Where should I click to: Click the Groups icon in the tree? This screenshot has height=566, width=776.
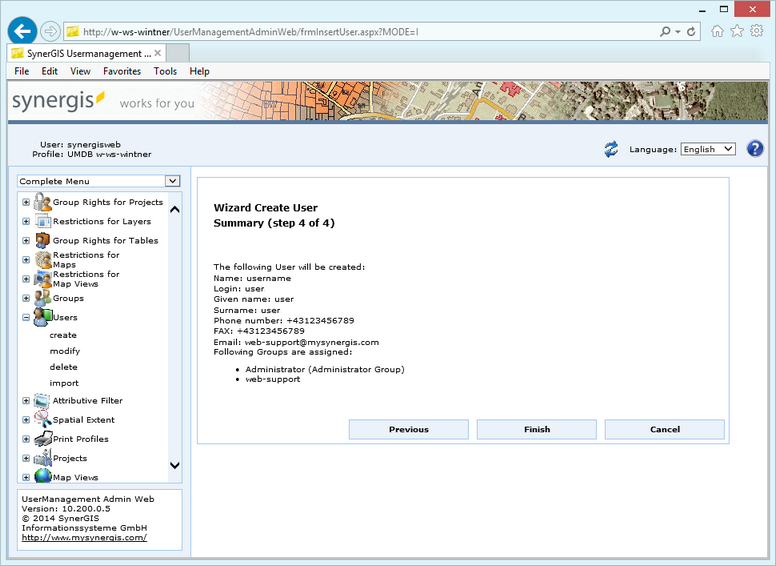coord(43,298)
